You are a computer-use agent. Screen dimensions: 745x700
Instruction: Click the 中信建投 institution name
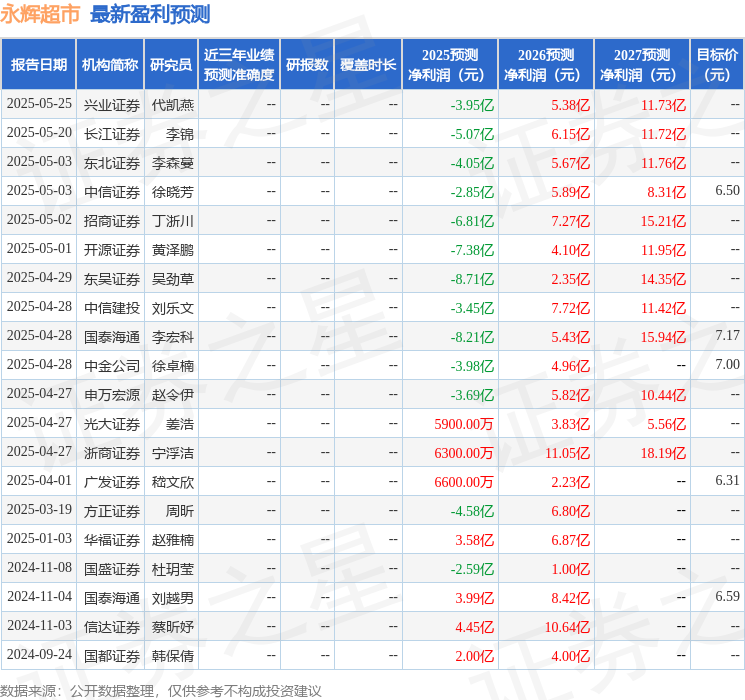111,307
